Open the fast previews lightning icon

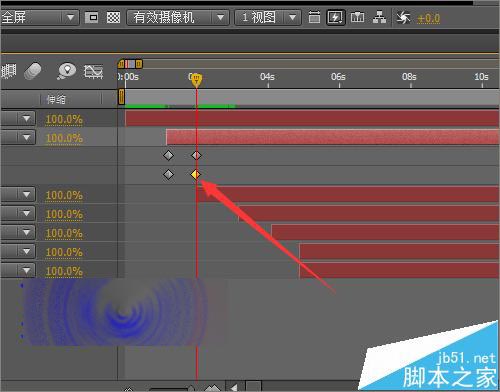coord(335,17)
